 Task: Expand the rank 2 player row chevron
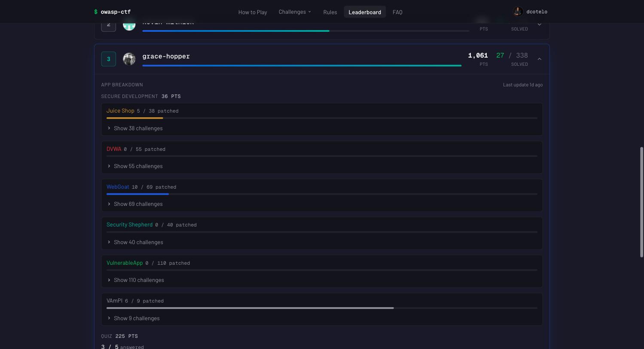(x=540, y=24)
